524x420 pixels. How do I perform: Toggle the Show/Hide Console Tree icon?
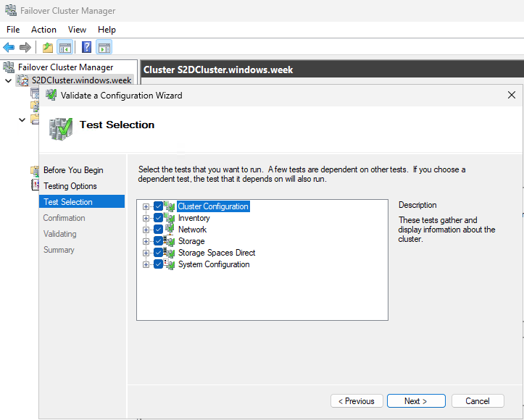[65, 47]
